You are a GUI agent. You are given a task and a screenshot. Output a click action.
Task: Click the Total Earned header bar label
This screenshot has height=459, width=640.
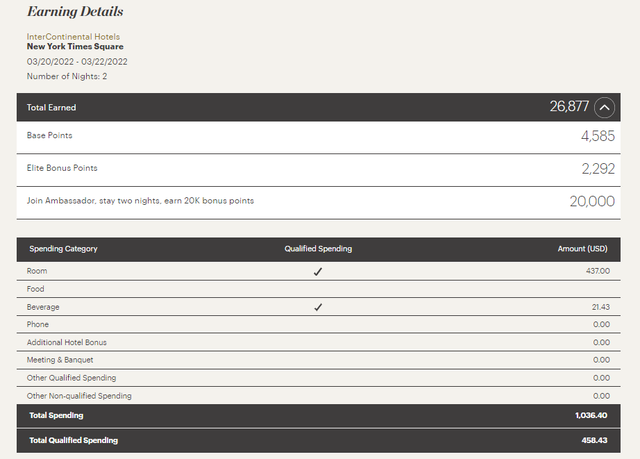click(x=52, y=107)
